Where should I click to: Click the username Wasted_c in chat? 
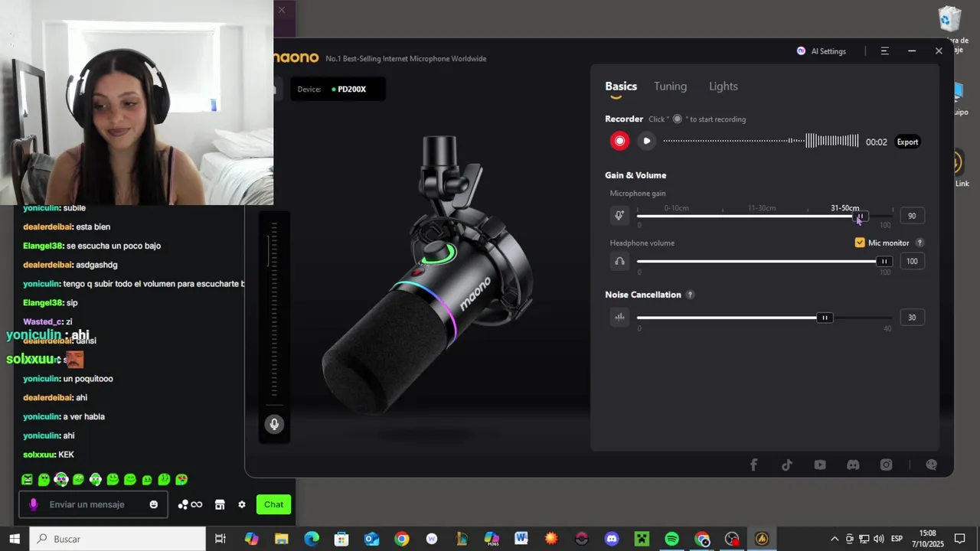[42, 322]
